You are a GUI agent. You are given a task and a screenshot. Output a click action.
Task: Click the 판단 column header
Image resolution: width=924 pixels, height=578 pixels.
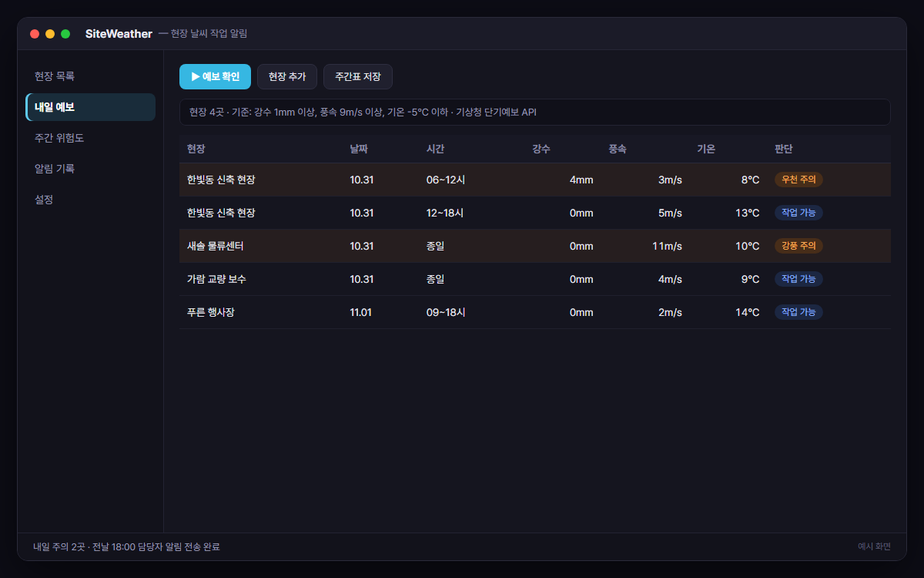784,149
